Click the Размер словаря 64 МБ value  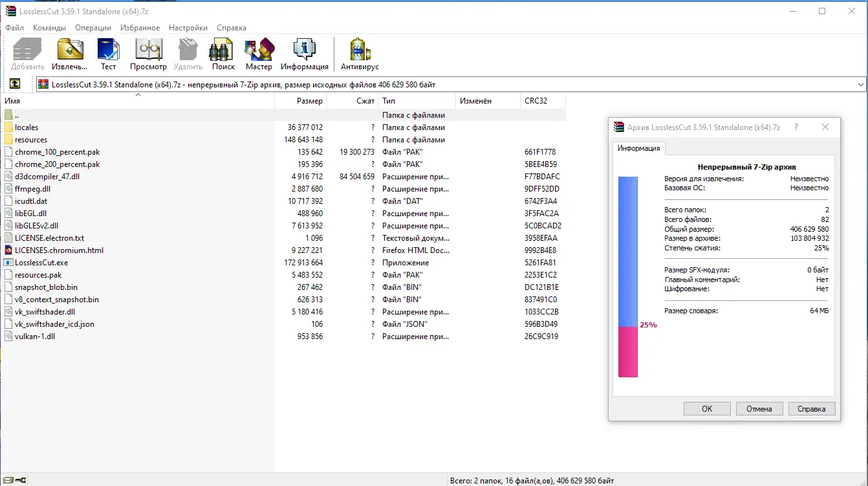coord(819,311)
